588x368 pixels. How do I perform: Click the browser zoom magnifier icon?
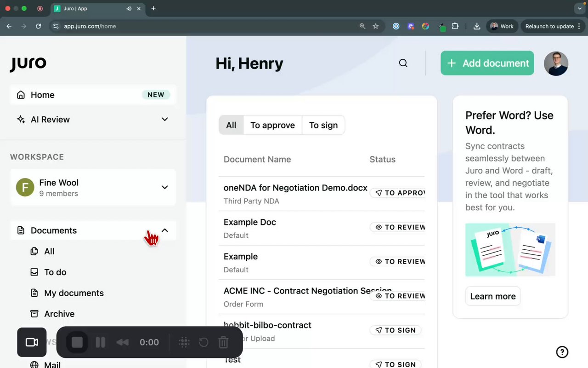point(362,26)
